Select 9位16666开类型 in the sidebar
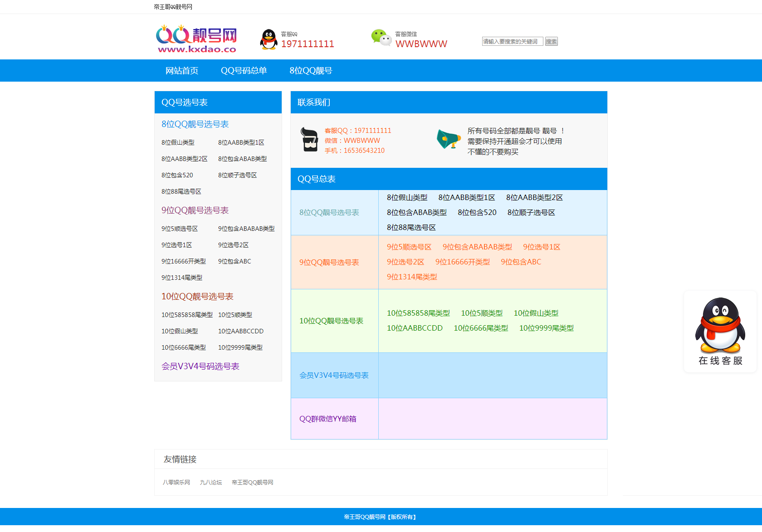 (183, 261)
